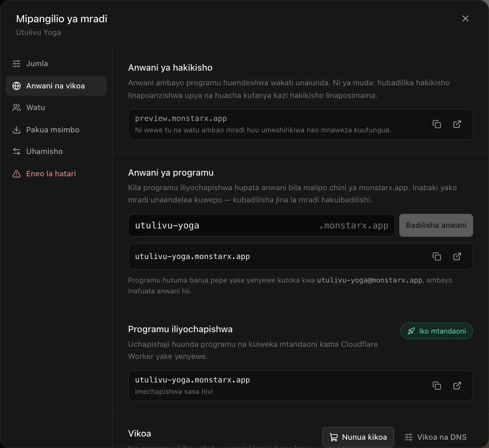
Task: Open preview.monstarx.app in a new tab
Action: [x=457, y=124]
